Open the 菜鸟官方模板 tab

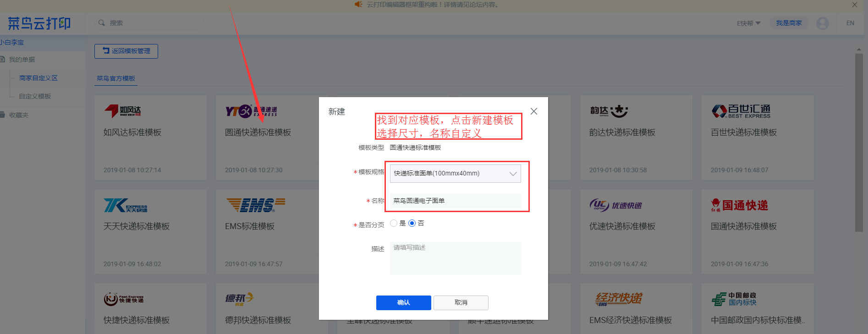116,78
